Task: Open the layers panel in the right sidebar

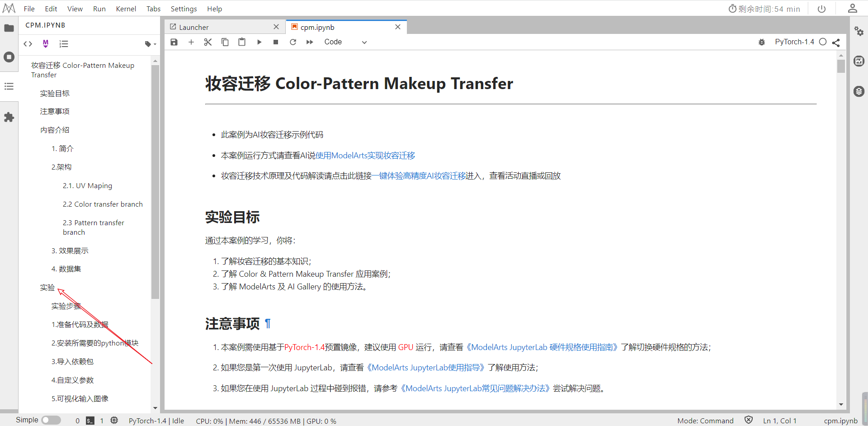Action: click(x=859, y=91)
